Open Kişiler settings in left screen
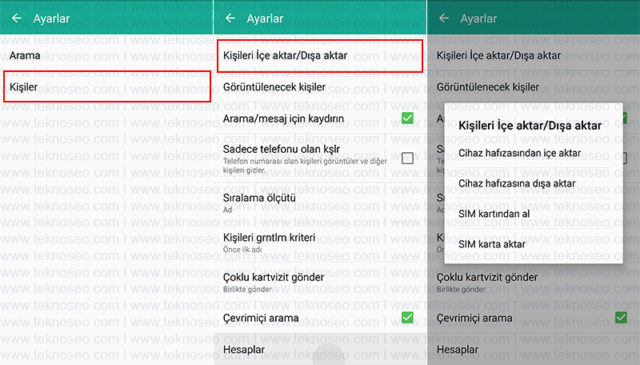The width and height of the screenshot is (640, 365). [107, 87]
